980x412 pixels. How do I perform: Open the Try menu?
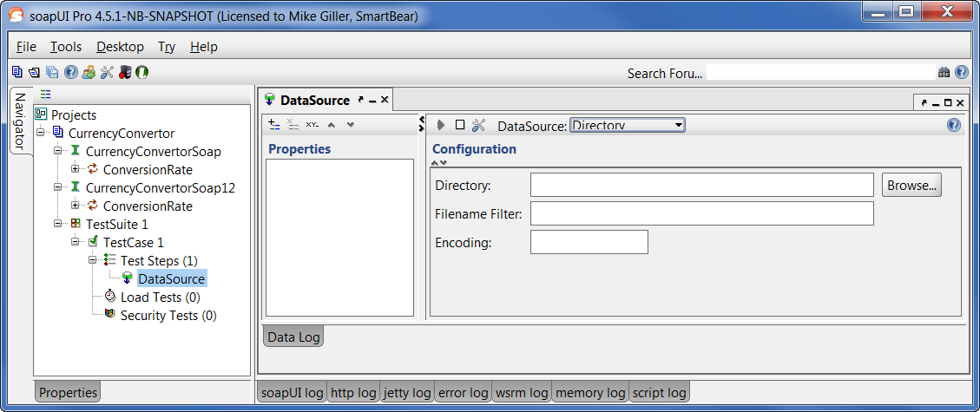167,47
